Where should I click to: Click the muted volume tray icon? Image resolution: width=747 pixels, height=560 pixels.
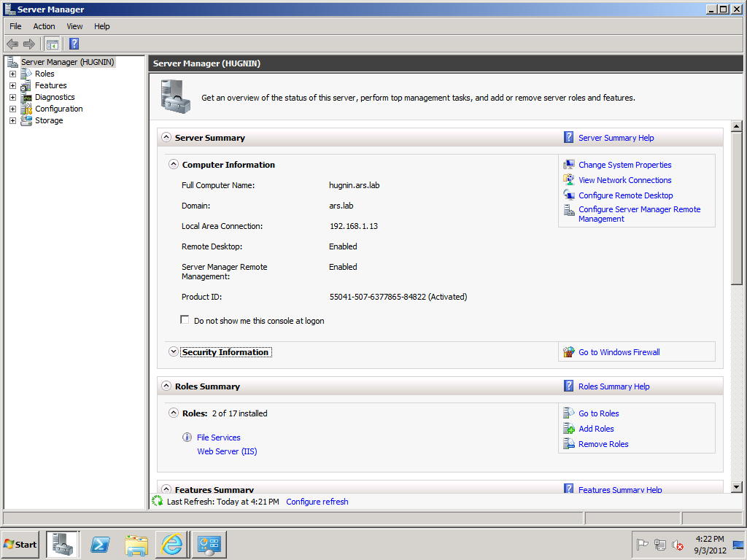pyautogui.click(x=678, y=545)
